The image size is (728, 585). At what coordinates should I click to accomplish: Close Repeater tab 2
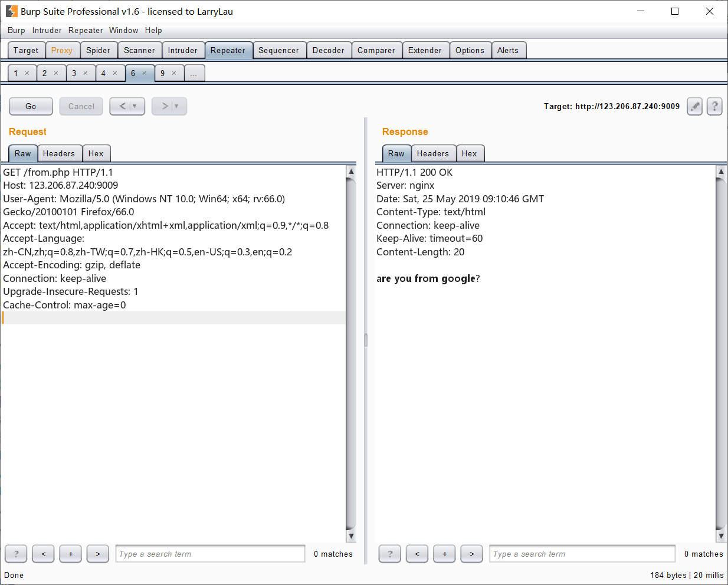click(x=56, y=73)
